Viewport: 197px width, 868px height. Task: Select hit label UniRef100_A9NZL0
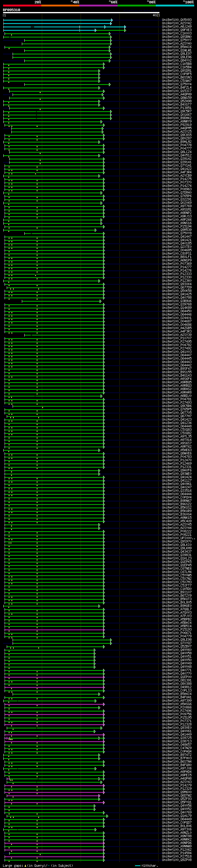click(x=177, y=833)
